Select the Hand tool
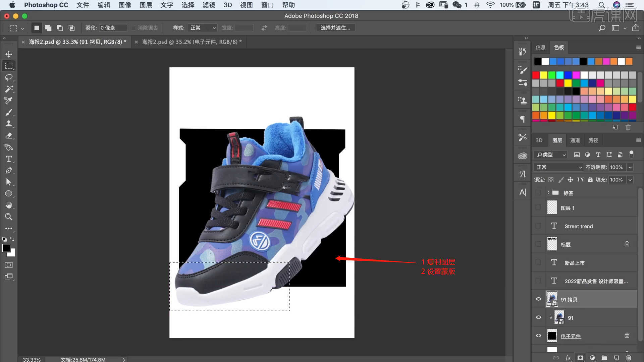The width and height of the screenshot is (644, 362). 9,205
